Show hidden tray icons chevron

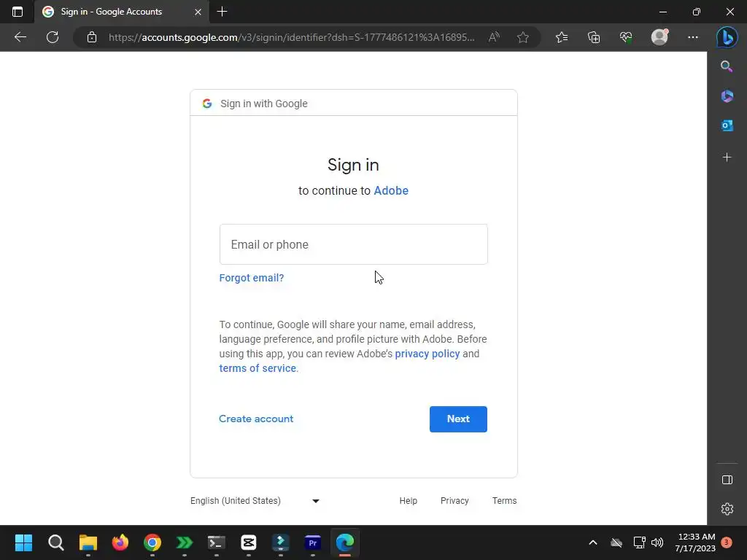(x=593, y=542)
